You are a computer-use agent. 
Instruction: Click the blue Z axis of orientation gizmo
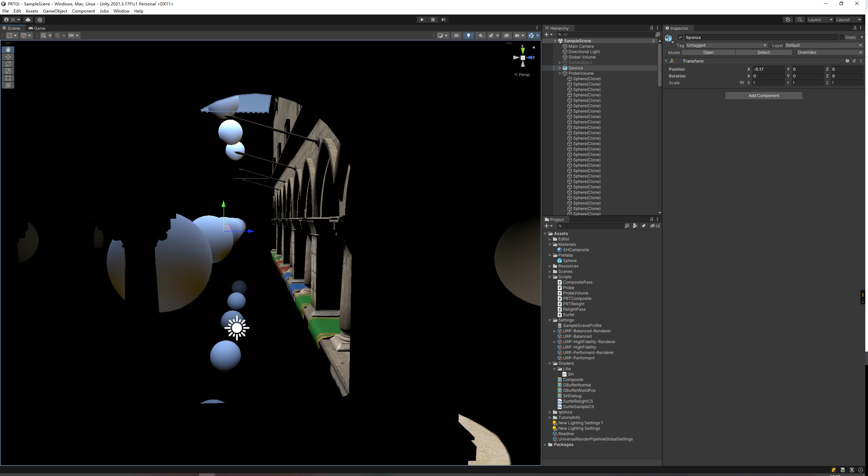coord(530,57)
